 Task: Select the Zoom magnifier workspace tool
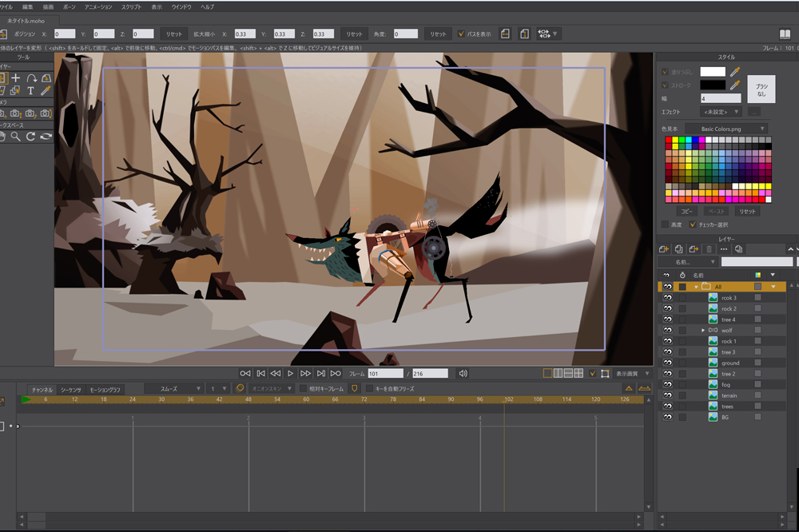tap(16, 137)
